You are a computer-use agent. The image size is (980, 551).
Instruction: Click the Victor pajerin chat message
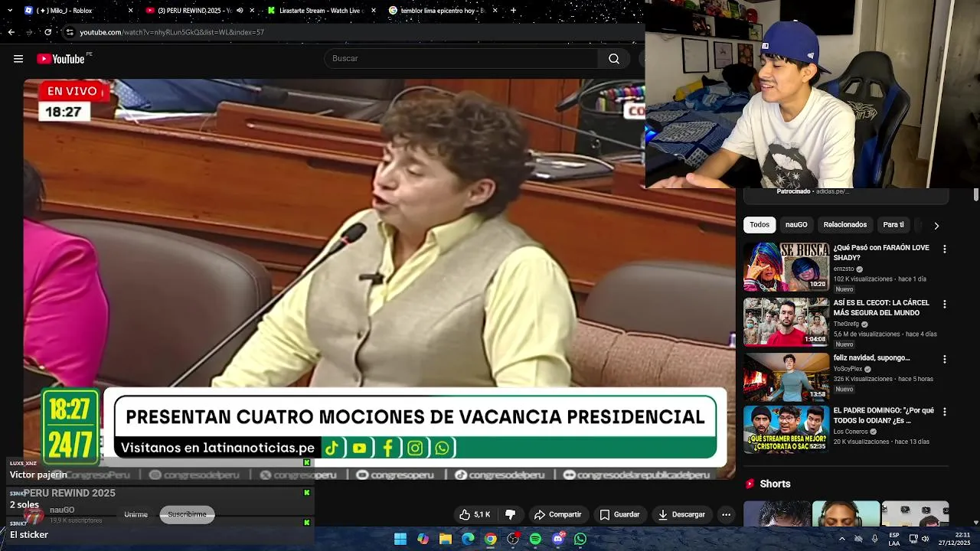point(38,474)
